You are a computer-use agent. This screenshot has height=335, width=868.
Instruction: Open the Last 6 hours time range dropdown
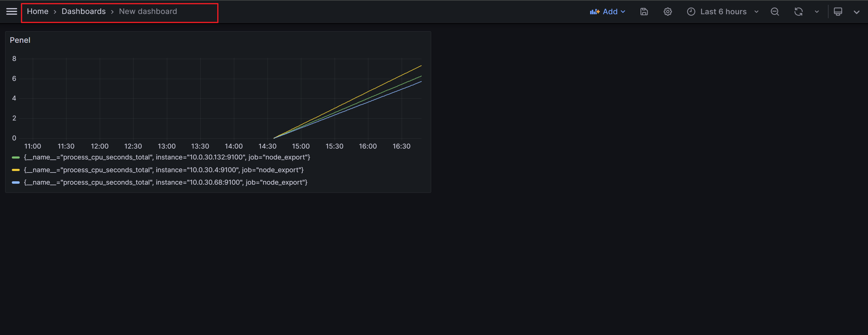tap(724, 12)
